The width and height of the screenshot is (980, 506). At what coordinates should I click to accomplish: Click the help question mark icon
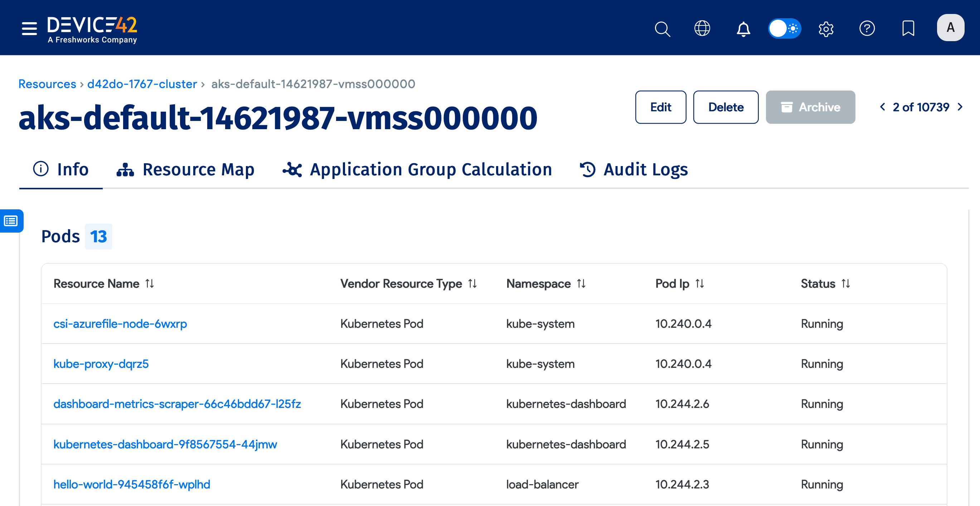[x=867, y=29]
